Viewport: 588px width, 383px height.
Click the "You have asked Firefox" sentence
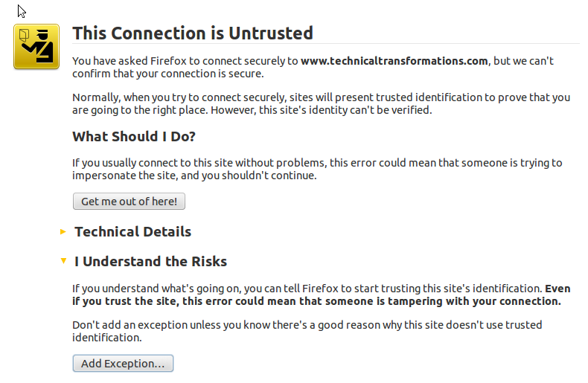click(185, 61)
